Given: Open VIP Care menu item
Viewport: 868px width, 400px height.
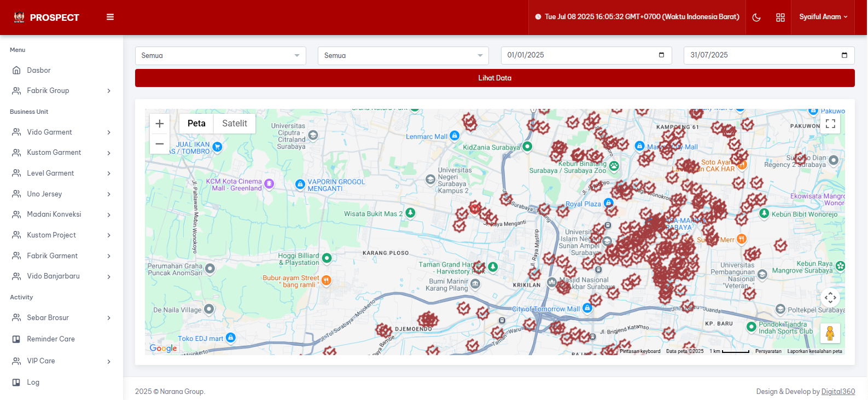Looking at the screenshot, I should point(61,361).
